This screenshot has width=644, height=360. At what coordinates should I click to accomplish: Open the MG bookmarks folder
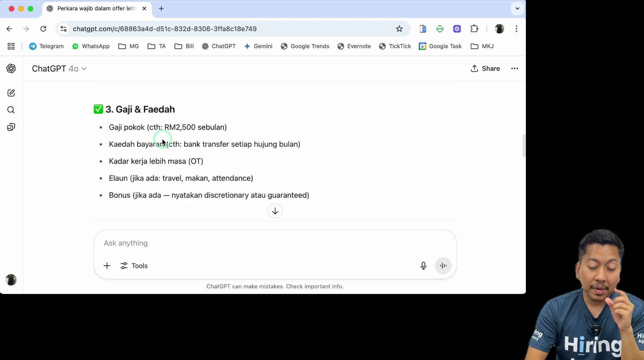click(128, 46)
